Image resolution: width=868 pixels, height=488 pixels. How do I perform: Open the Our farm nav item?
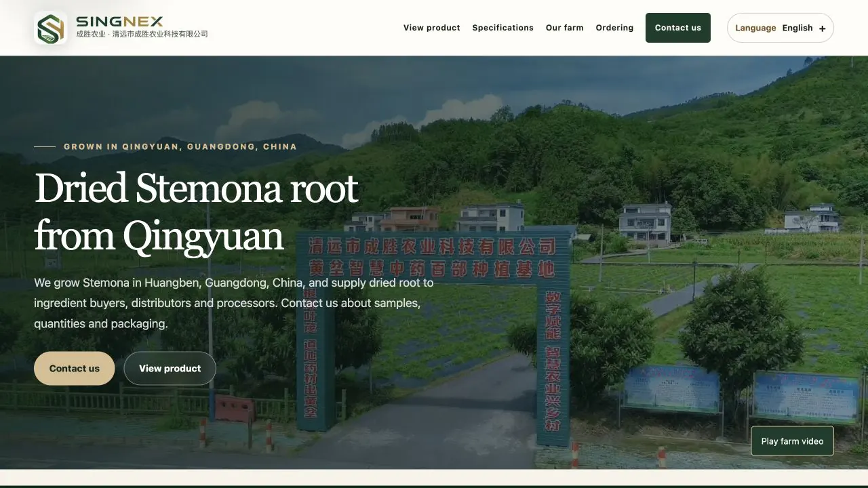click(x=564, y=28)
